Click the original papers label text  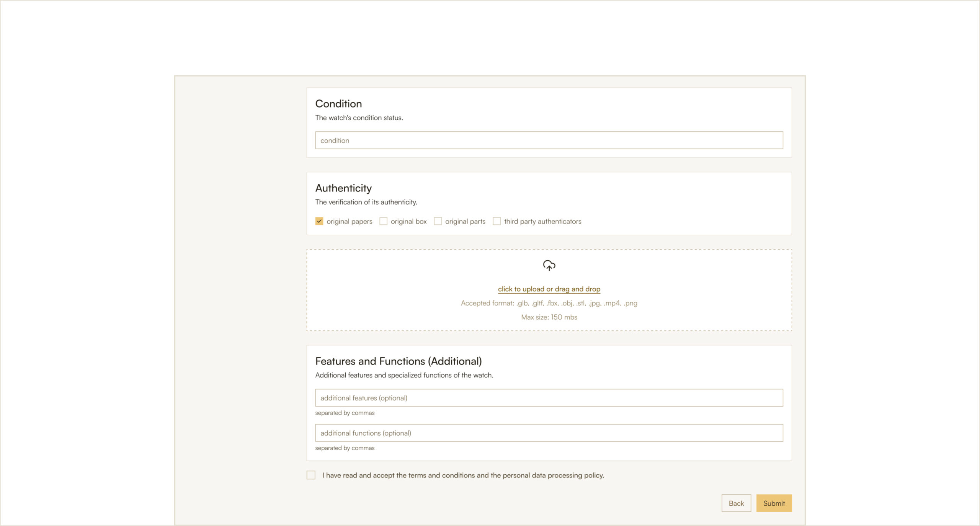point(349,221)
